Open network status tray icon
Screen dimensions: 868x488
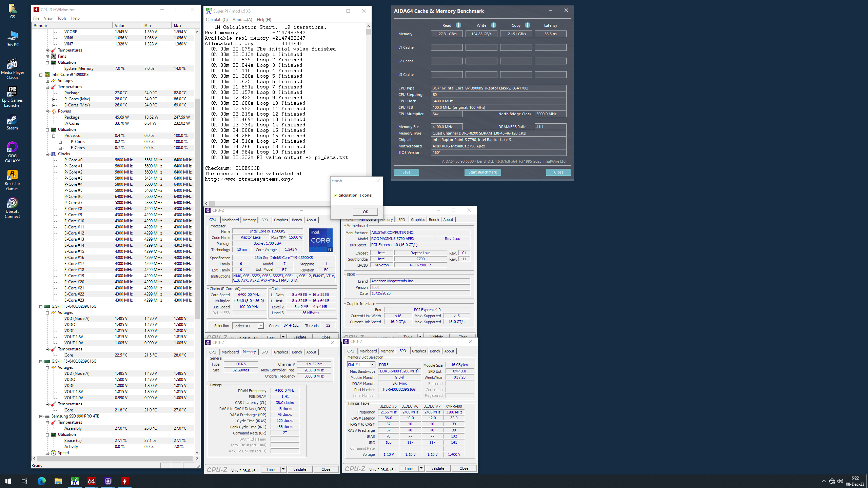point(832,481)
